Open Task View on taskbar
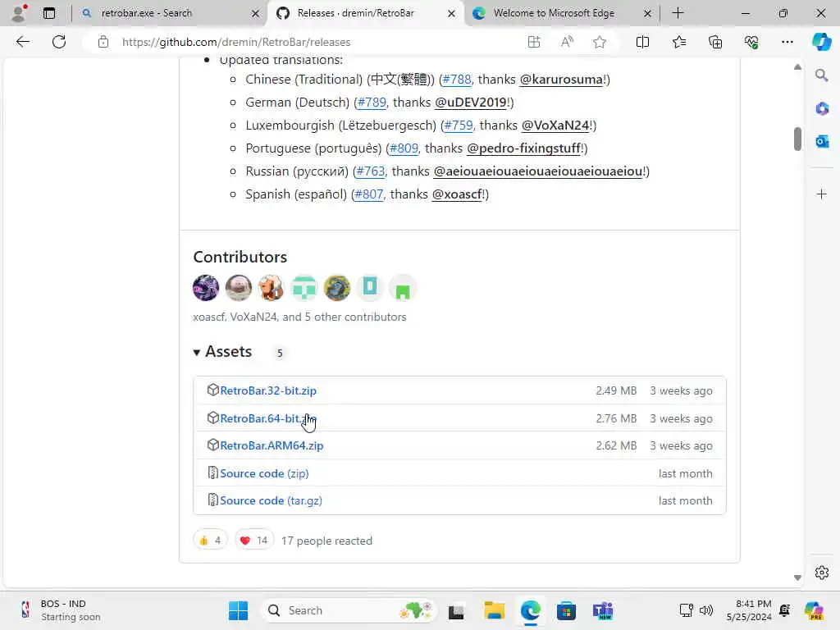The image size is (840, 630). [456, 610]
